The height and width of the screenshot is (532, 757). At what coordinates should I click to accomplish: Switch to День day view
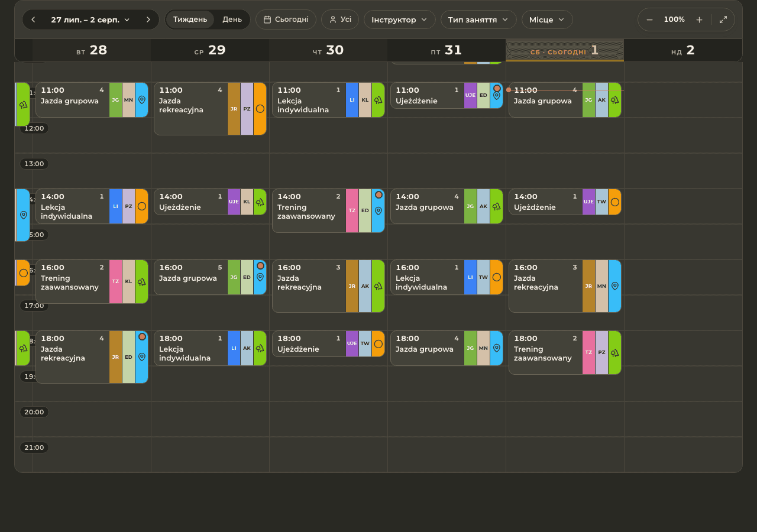tap(232, 20)
